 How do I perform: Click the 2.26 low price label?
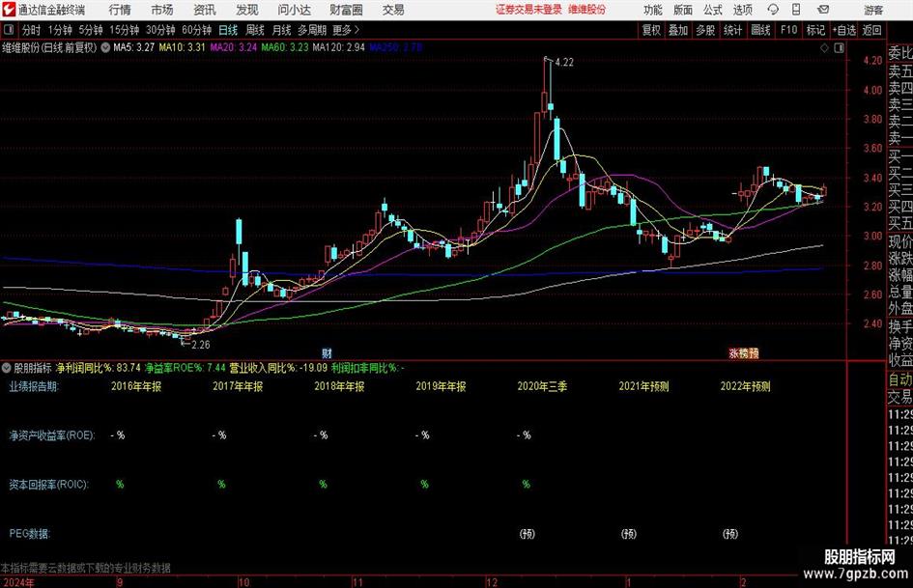click(200, 345)
